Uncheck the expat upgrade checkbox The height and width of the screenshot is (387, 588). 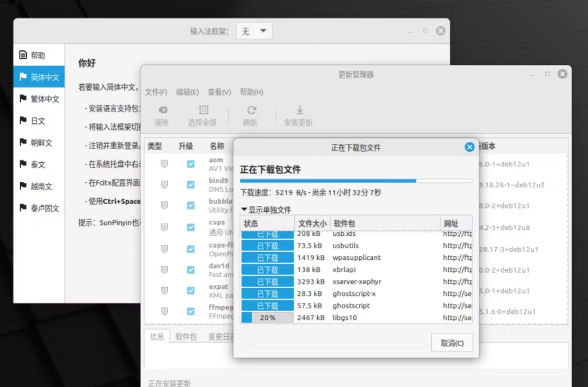(191, 290)
